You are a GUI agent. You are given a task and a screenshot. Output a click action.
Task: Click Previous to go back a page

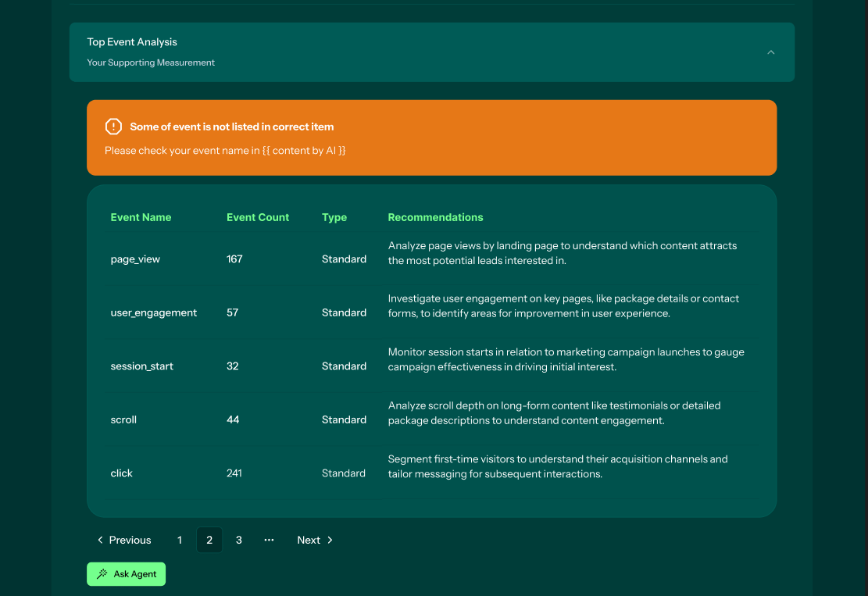pyautogui.click(x=129, y=540)
